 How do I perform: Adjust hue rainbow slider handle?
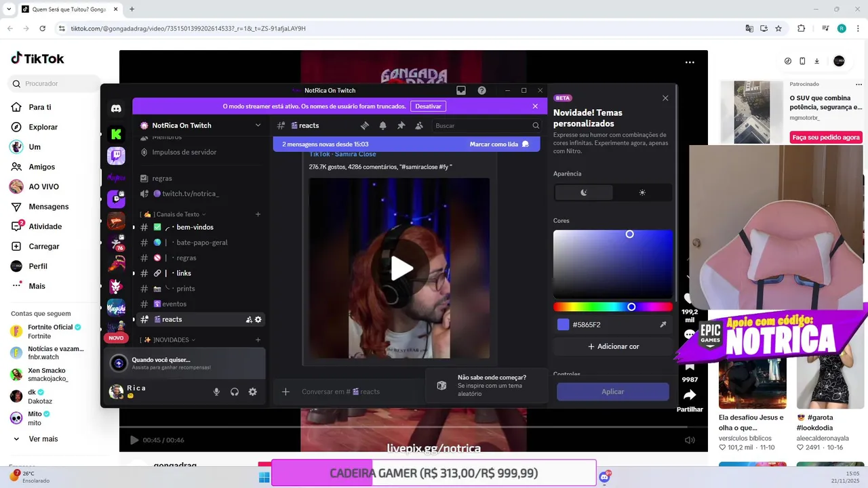click(631, 307)
